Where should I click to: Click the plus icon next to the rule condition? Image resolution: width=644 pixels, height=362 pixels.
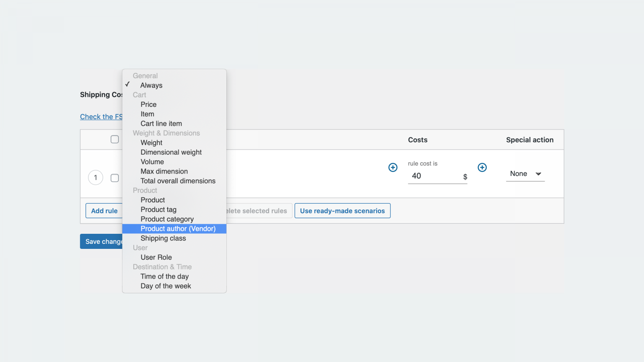point(393,167)
